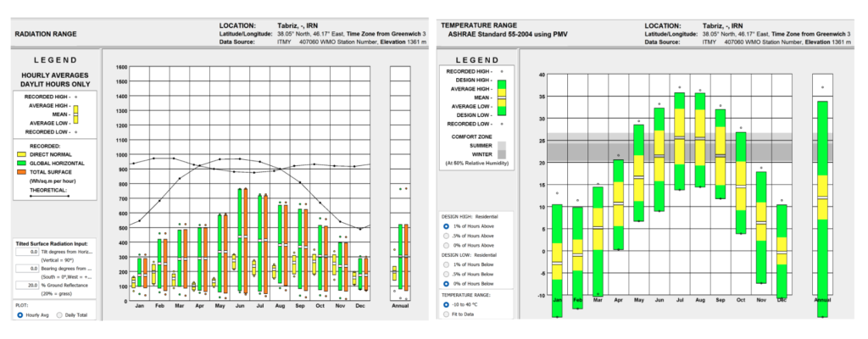Click the Summer comfort zone gray swatch

pos(502,145)
